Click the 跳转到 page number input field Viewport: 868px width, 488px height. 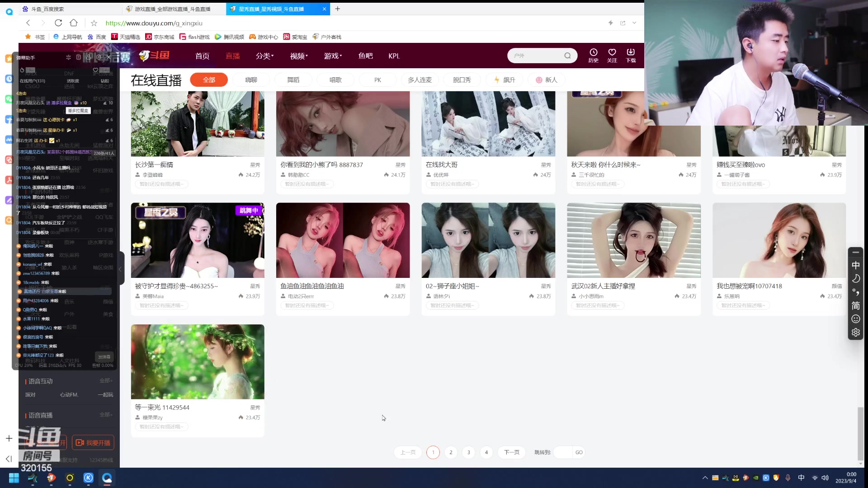563,452
